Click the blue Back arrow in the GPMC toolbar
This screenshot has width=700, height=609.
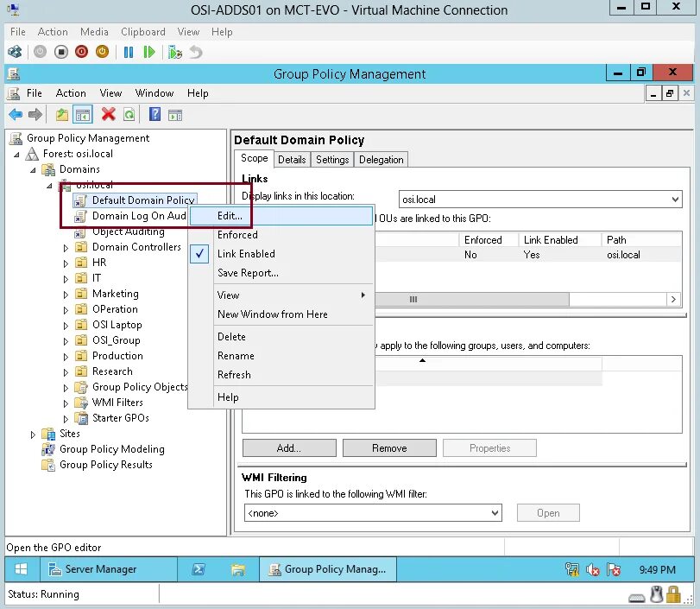click(16, 115)
